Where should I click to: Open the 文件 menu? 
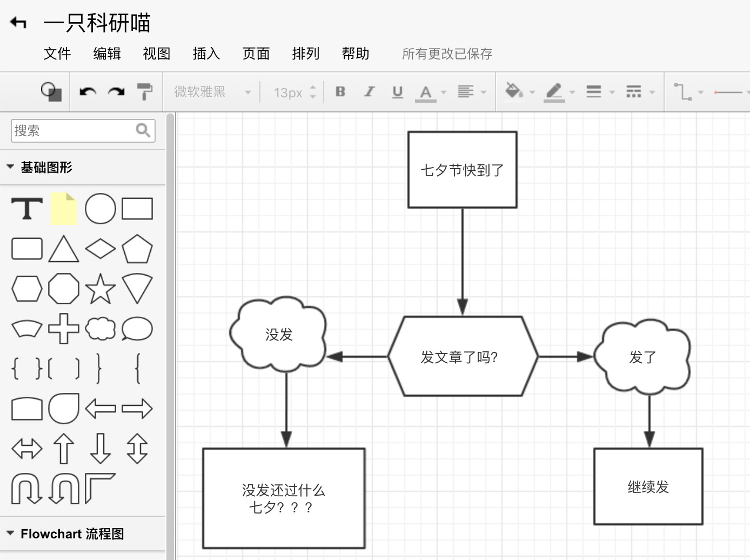[57, 54]
